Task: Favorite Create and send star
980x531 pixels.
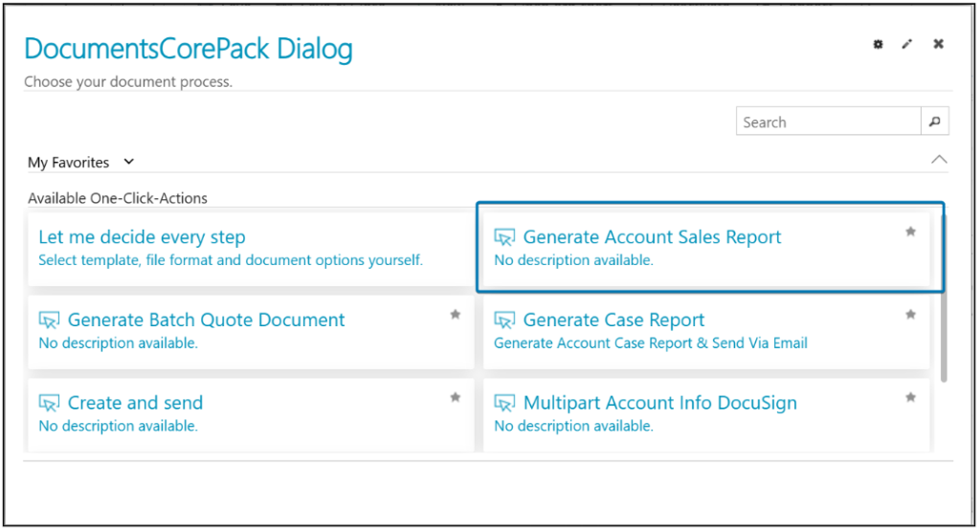Action: pos(455,397)
